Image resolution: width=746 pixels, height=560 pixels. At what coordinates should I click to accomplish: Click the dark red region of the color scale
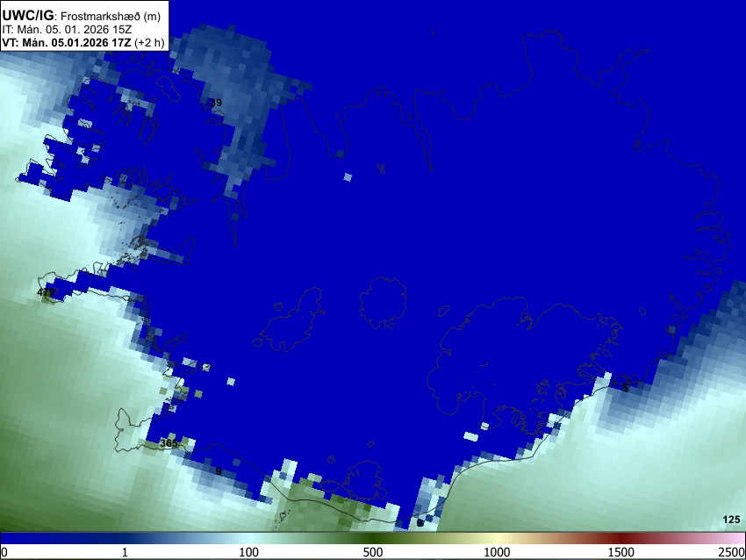tap(620, 538)
